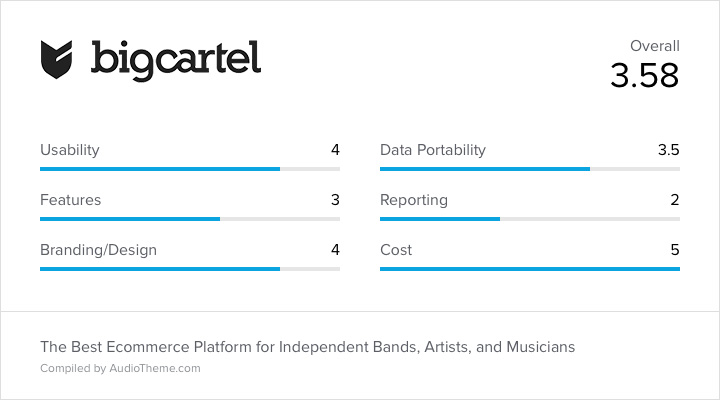Open the Best Ecommerce Platform title link
This screenshot has height=400, width=720.
pos(308,347)
